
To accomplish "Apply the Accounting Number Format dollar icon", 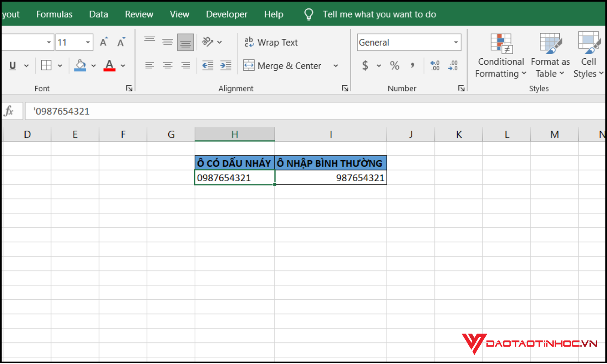I will point(365,66).
